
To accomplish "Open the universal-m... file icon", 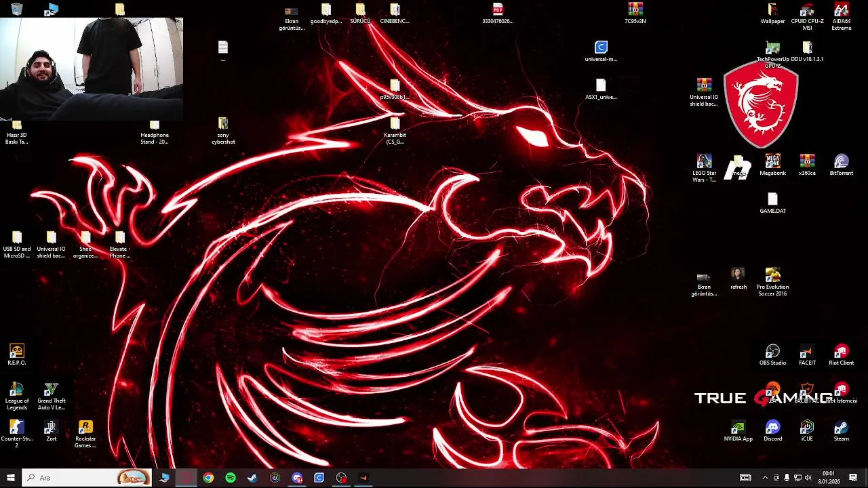I will [601, 52].
